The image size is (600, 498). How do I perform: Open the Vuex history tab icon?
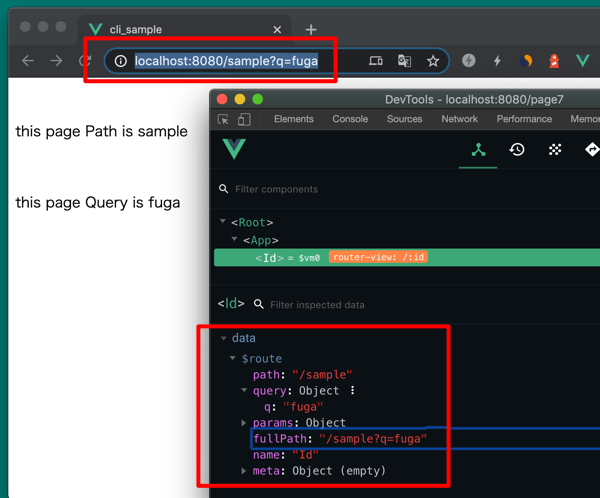(x=517, y=150)
